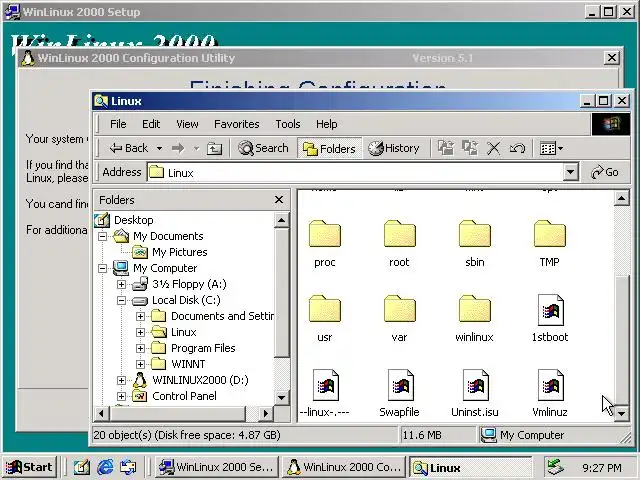Expand the WINNT tree node
Viewport: 640px width, 480px height.
pyautogui.click(x=140, y=364)
